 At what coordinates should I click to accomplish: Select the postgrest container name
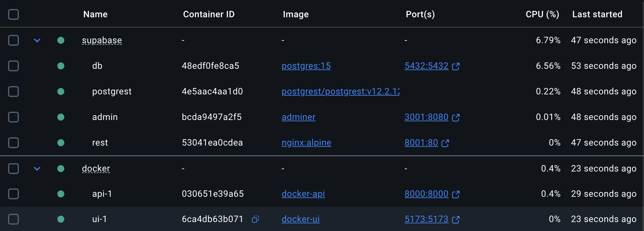[112, 92]
